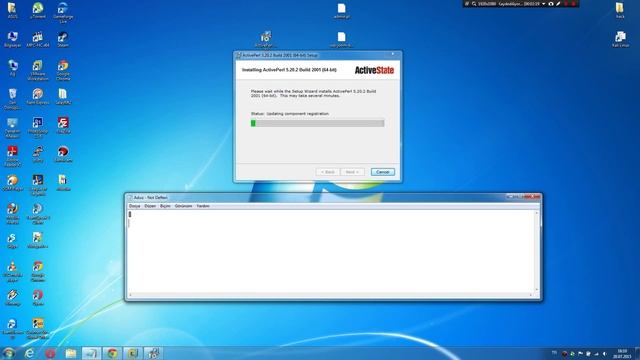
Task: Select the FileZilla desktop icon
Action: (63, 126)
